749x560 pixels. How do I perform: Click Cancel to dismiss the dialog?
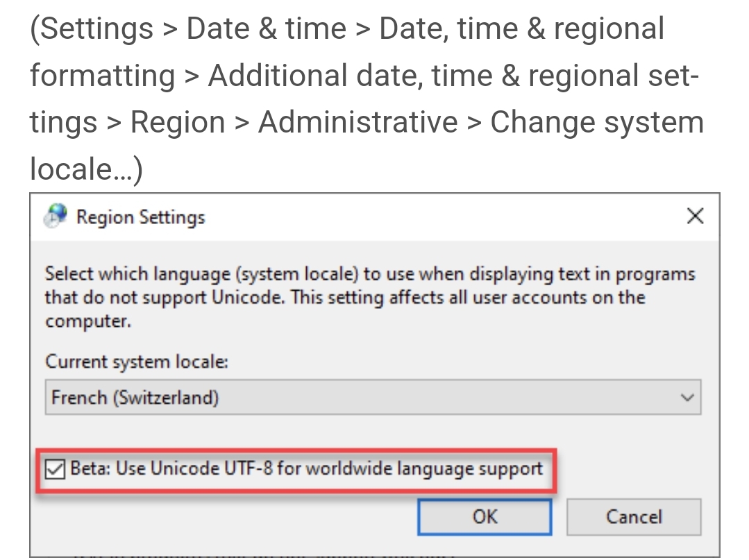[x=633, y=516]
